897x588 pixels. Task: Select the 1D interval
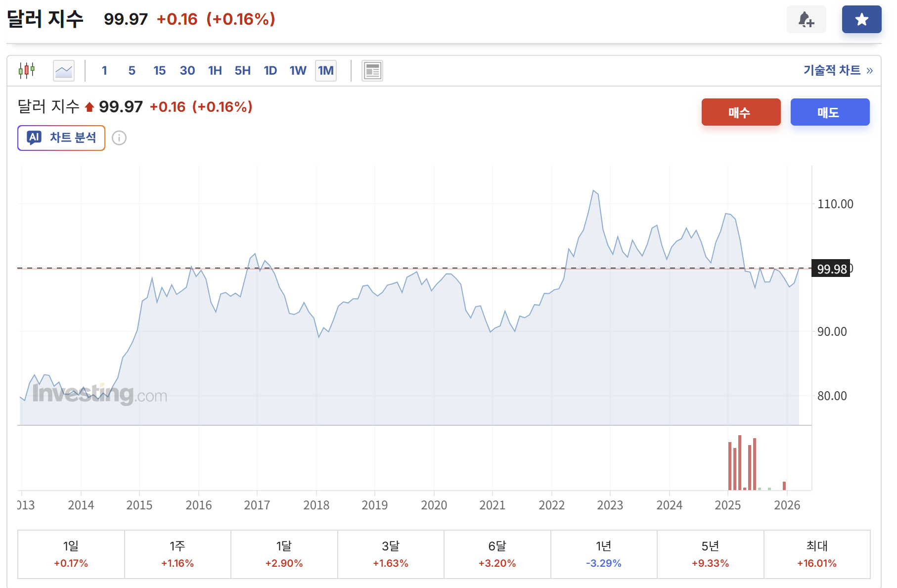pyautogui.click(x=270, y=70)
